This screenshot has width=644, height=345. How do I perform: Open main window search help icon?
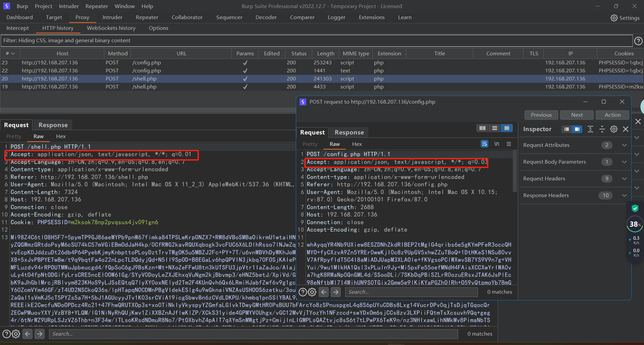tap(6, 334)
